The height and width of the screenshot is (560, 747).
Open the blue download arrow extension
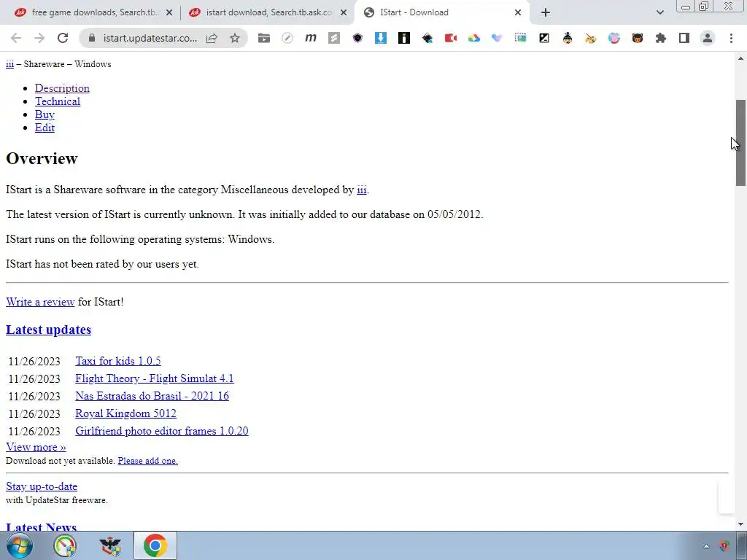[381, 38]
